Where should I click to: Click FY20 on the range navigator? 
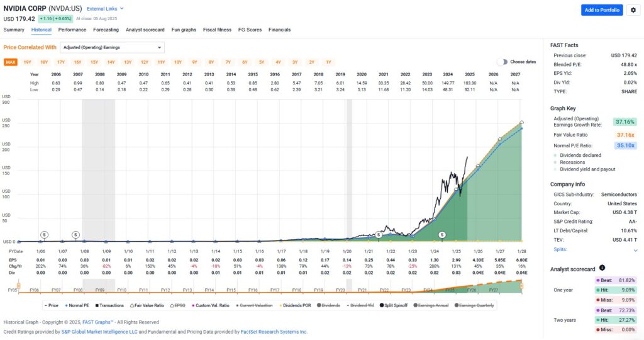[x=340, y=290]
